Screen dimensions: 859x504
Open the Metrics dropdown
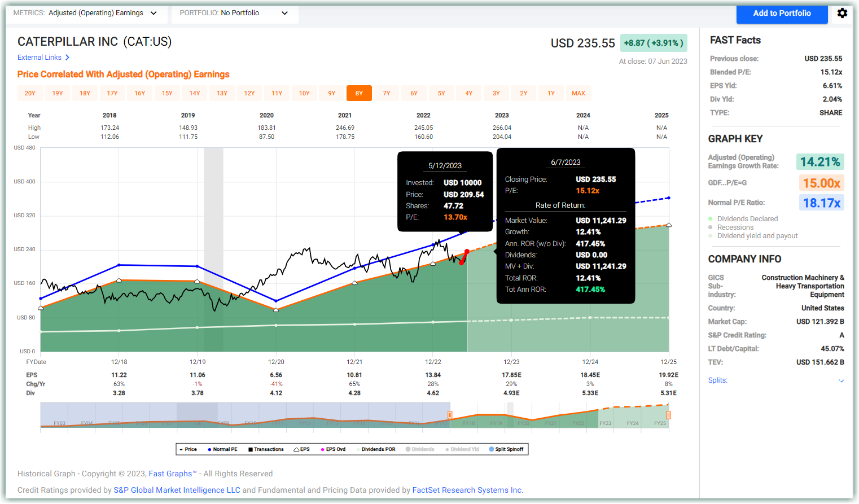87,13
